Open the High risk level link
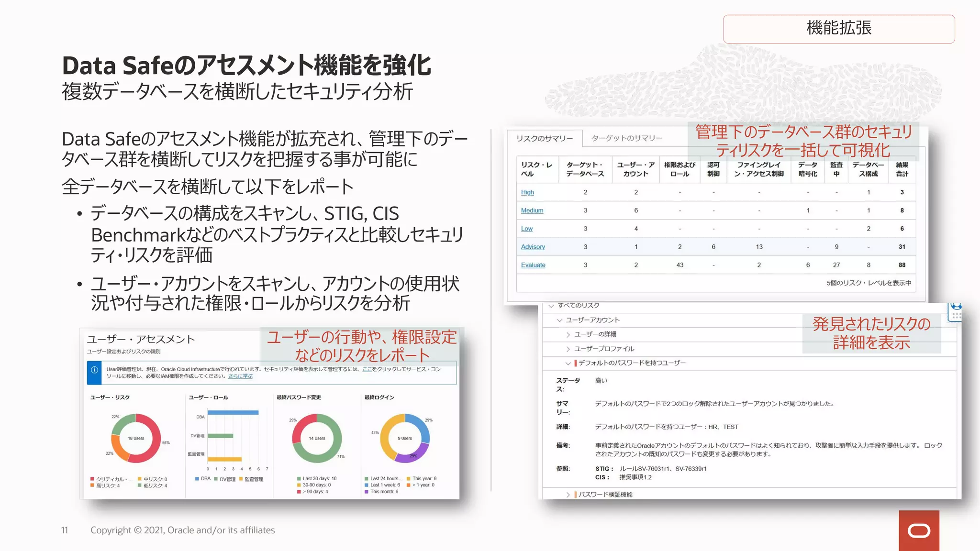Image resolution: width=980 pixels, height=551 pixels. 527,192
